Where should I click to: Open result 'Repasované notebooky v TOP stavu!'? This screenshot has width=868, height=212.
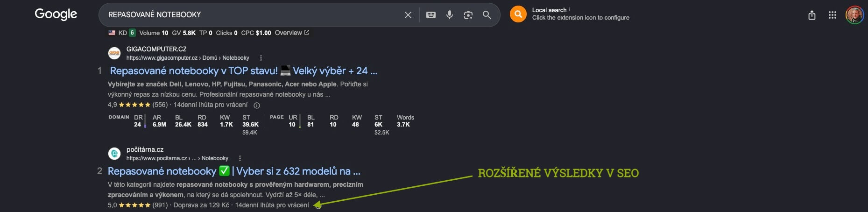coord(244,71)
